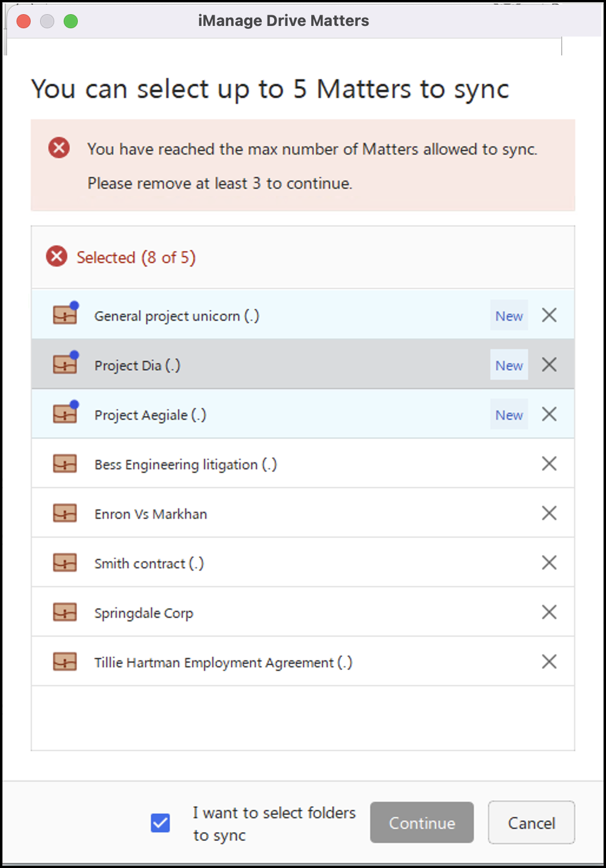
Task: Remove Bess Engineering litigation matter
Action: [x=549, y=464]
